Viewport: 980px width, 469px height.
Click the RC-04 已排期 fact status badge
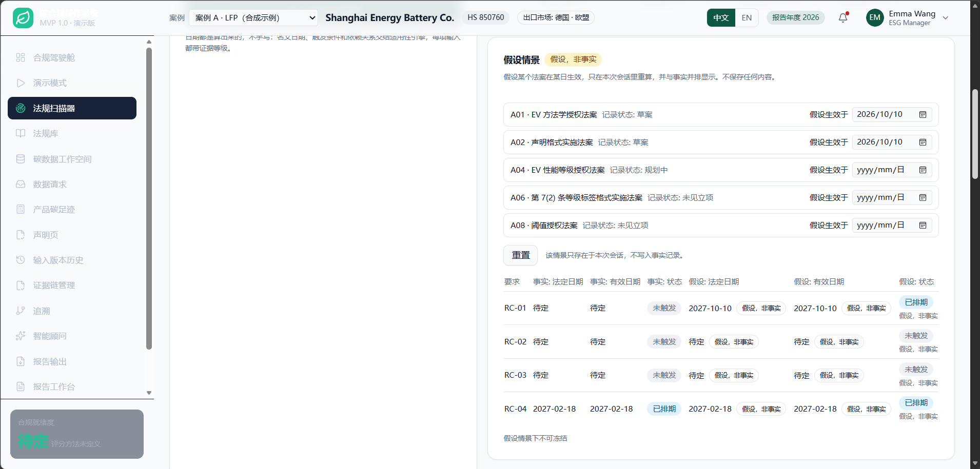point(664,409)
